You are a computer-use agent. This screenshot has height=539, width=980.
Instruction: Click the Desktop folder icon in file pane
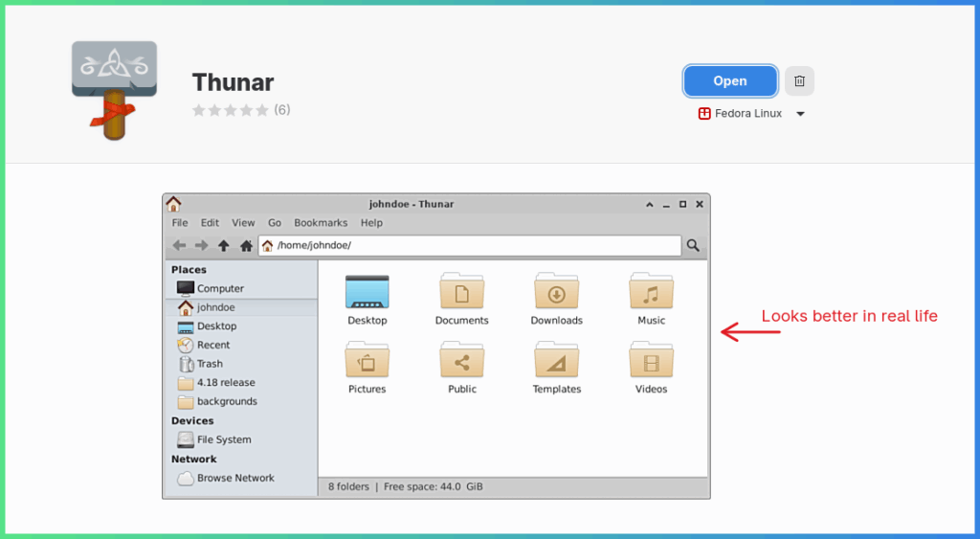click(x=367, y=291)
